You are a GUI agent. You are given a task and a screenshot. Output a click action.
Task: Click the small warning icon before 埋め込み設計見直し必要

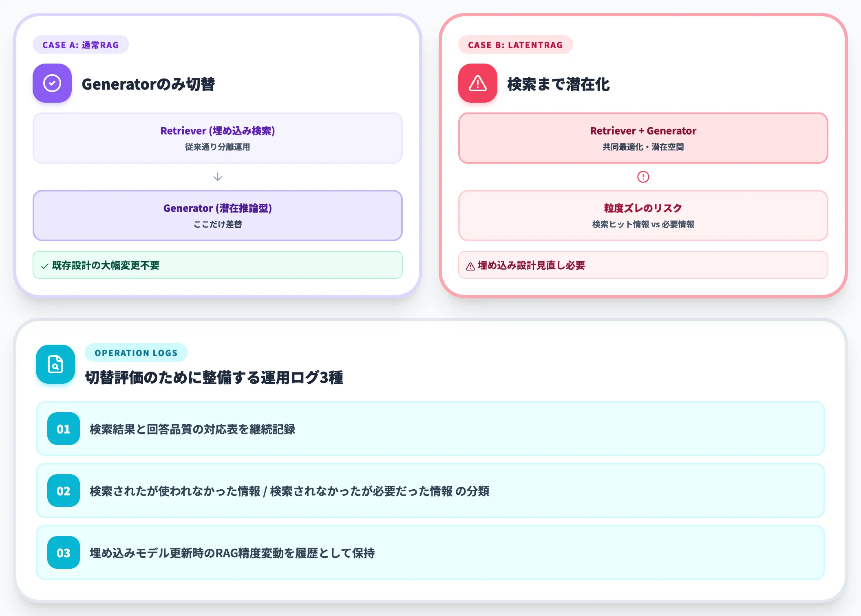coord(470,266)
